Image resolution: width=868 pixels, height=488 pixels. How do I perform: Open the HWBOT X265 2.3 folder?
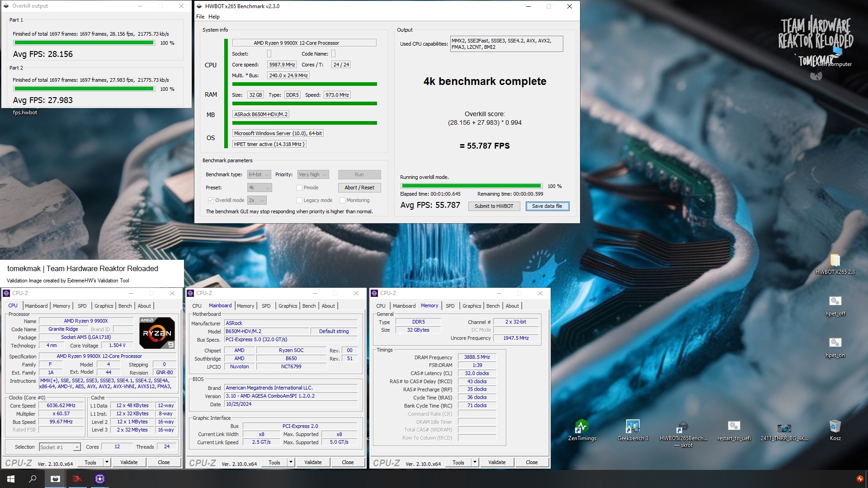(835, 264)
